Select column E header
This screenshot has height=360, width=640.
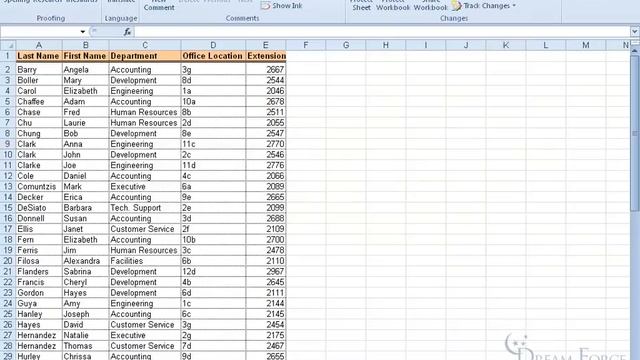[266, 45]
